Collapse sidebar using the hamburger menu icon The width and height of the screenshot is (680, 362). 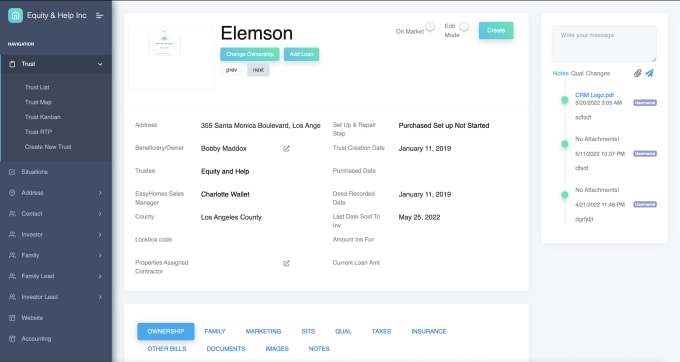click(99, 16)
